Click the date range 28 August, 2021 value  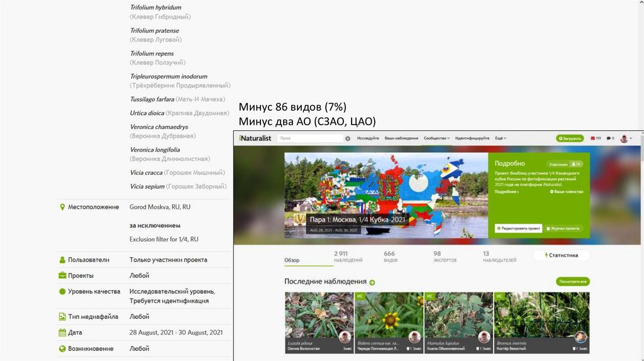176,333
